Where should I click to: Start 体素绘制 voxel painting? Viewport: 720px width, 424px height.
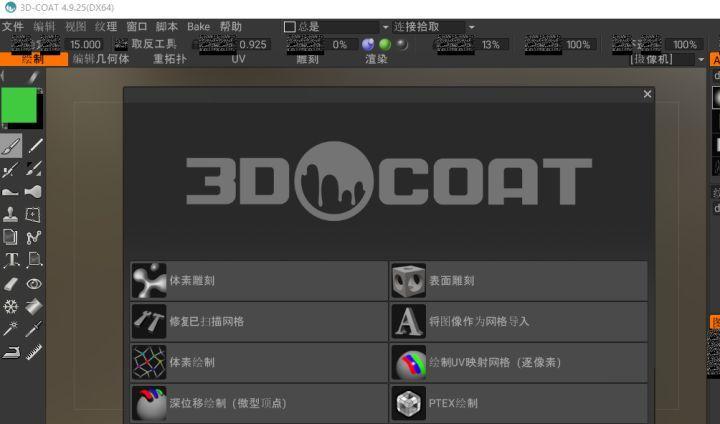(259, 362)
